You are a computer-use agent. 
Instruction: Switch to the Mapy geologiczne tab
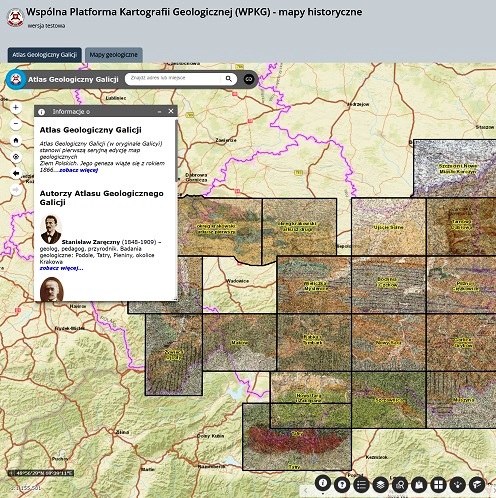click(114, 55)
